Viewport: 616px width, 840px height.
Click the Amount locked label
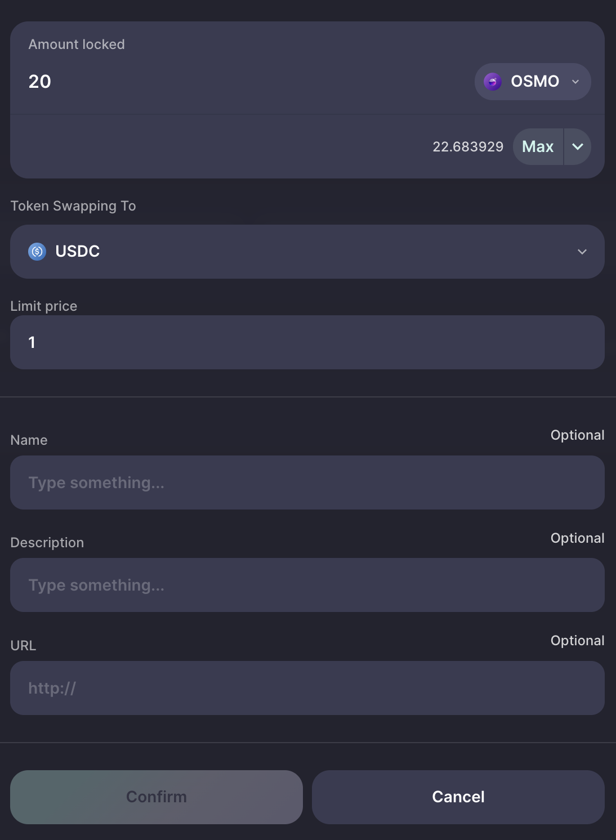(77, 44)
